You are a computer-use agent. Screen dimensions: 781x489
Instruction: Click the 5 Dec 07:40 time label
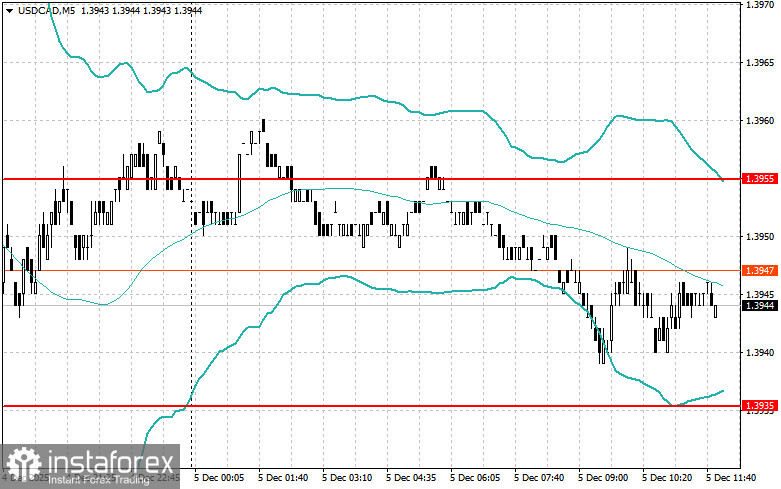539,478
